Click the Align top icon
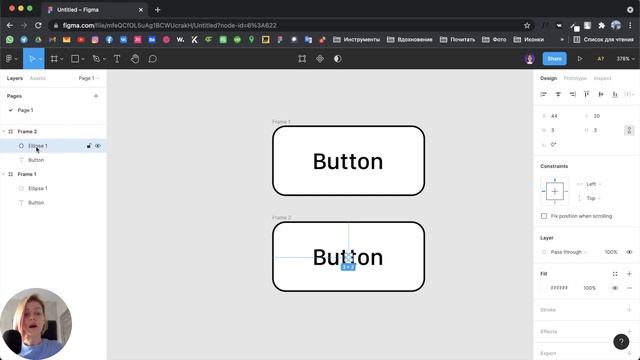 (x=587, y=94)
